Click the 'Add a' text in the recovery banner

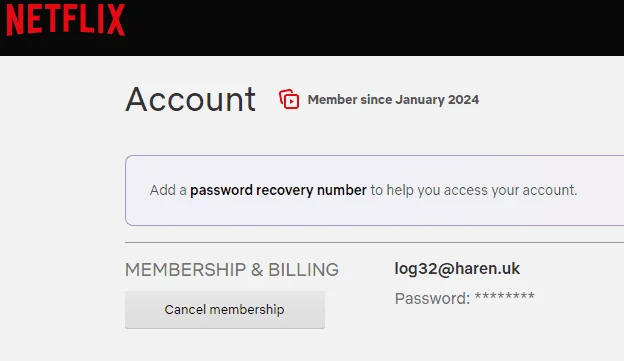[168, 190]
